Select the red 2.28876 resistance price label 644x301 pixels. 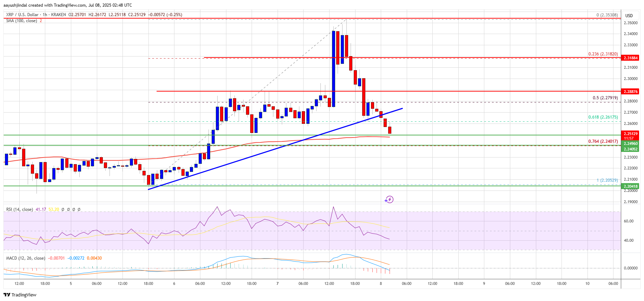630,91
